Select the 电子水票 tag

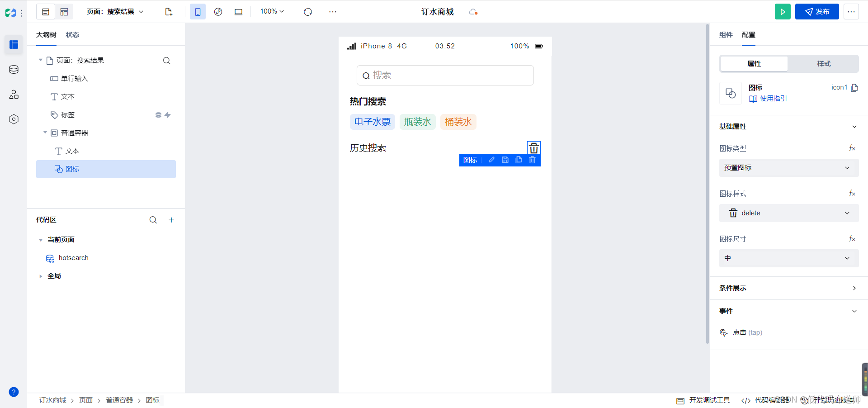[x=373, y=122]
